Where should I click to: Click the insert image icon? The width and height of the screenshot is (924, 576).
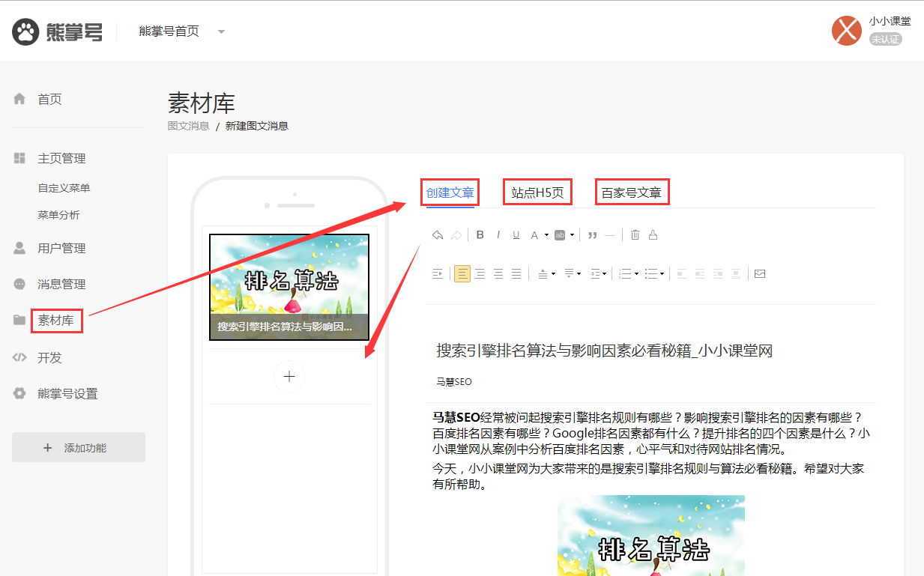click(760, 273)
